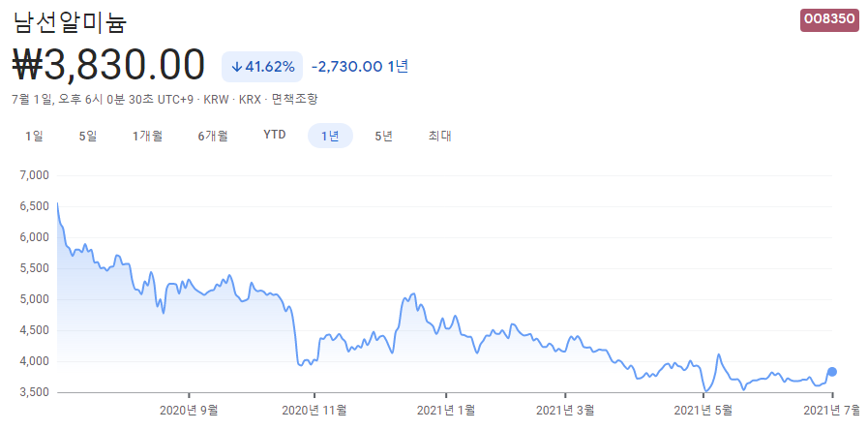Select the 5년 range tab
This screenshot has width=868, height=430.
[x=383, y=136]
